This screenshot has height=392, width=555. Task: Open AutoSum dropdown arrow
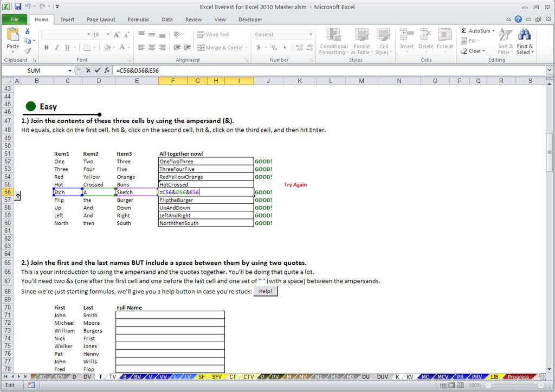pyautogui.click(x=493, y=31)
